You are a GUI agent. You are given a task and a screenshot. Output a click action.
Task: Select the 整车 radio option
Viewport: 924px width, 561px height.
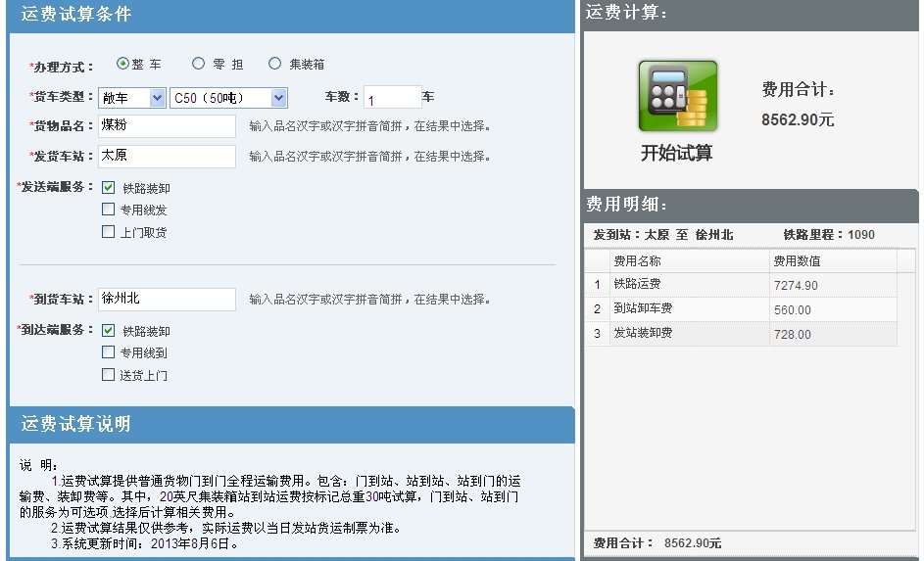(x=122, y=63)
